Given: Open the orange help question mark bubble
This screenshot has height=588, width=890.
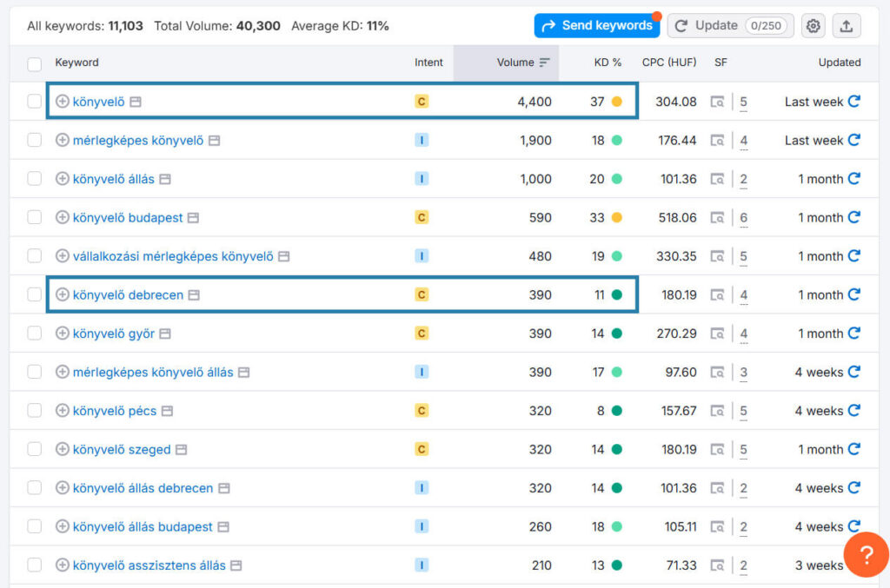Looking at the screenshot, I should click(866, 554).
